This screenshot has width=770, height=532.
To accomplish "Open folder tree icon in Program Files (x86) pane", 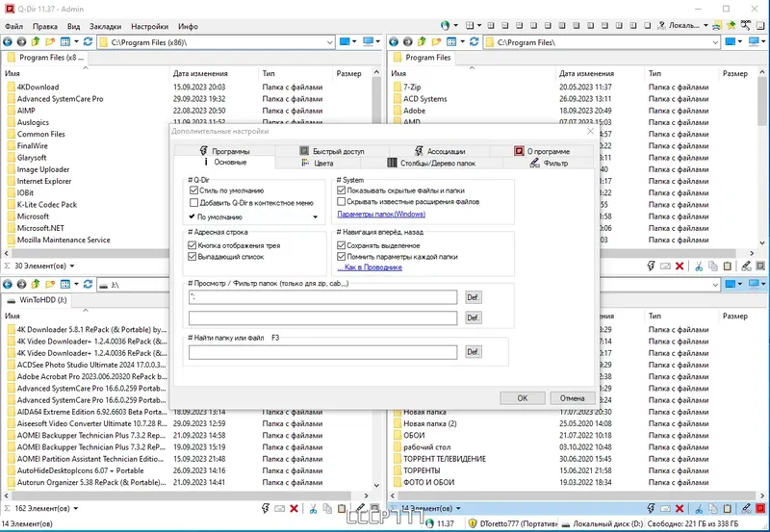I will (50, 41).
